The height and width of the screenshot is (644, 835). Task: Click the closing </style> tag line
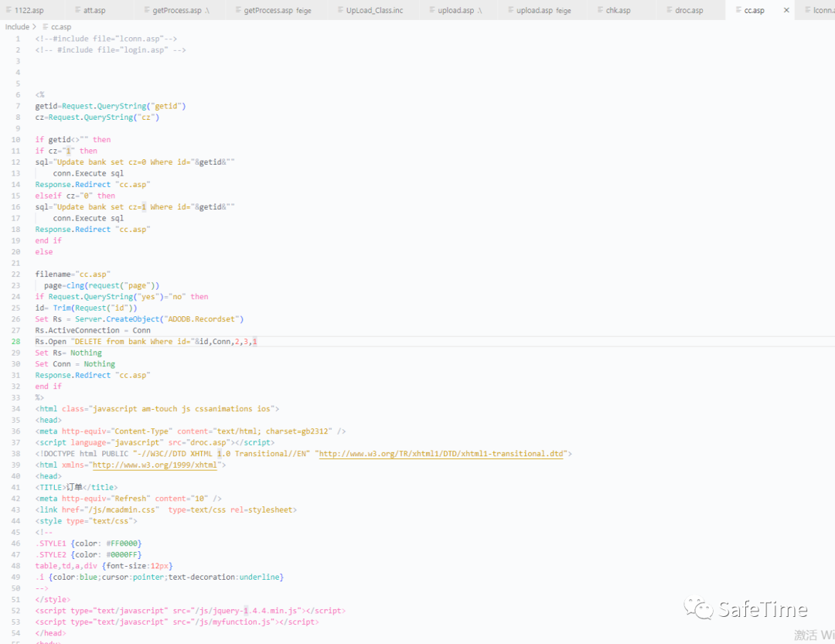53,599
